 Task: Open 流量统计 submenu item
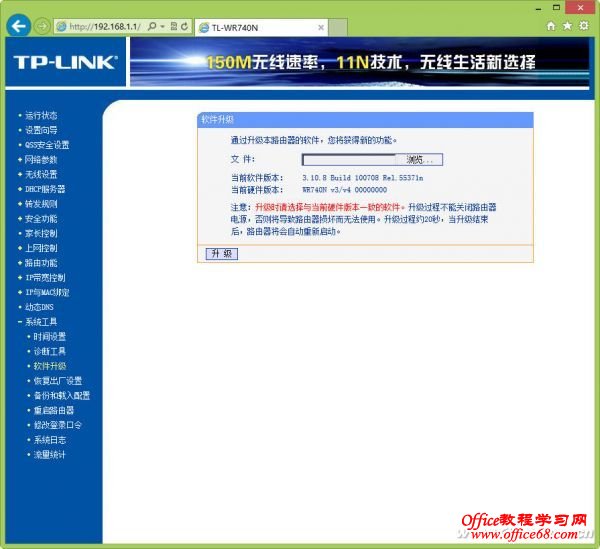point(50,455)
